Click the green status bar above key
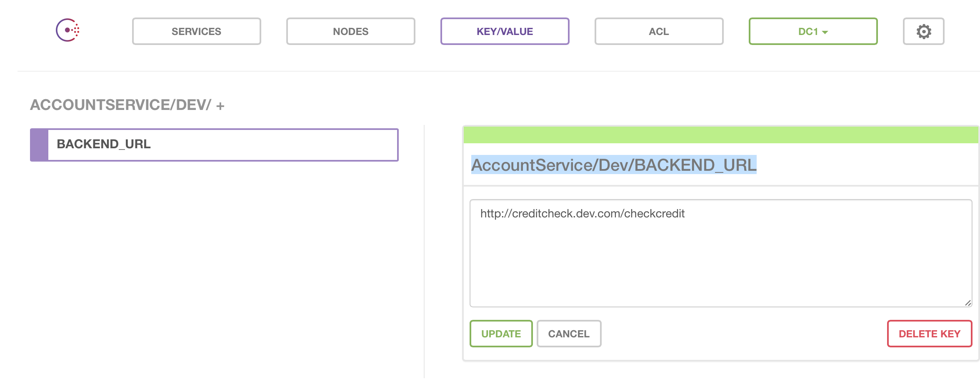This screenshot has width=980, height=379. pos(721,135)
